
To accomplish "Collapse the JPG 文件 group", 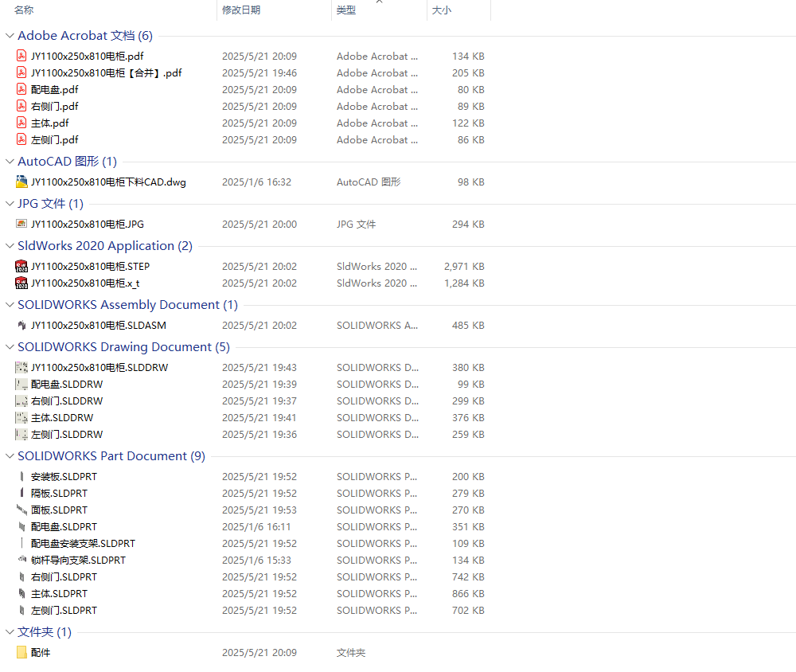I will point(9,204).
